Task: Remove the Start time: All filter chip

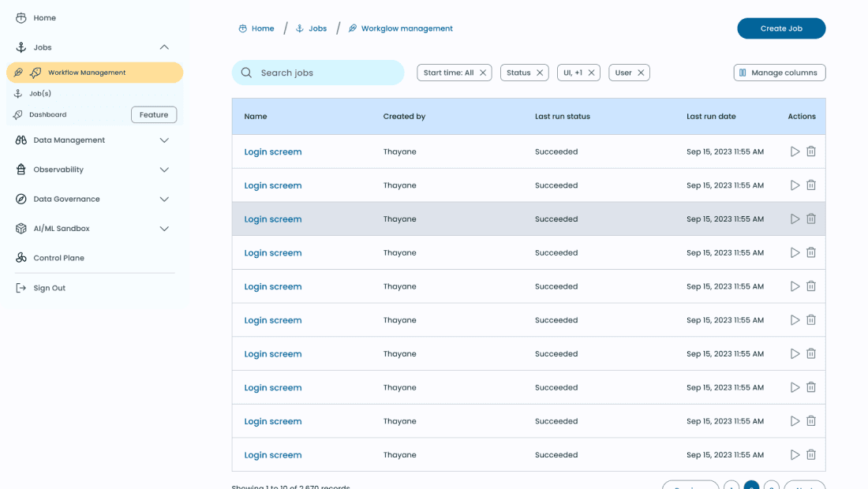Action: [483, 73]
